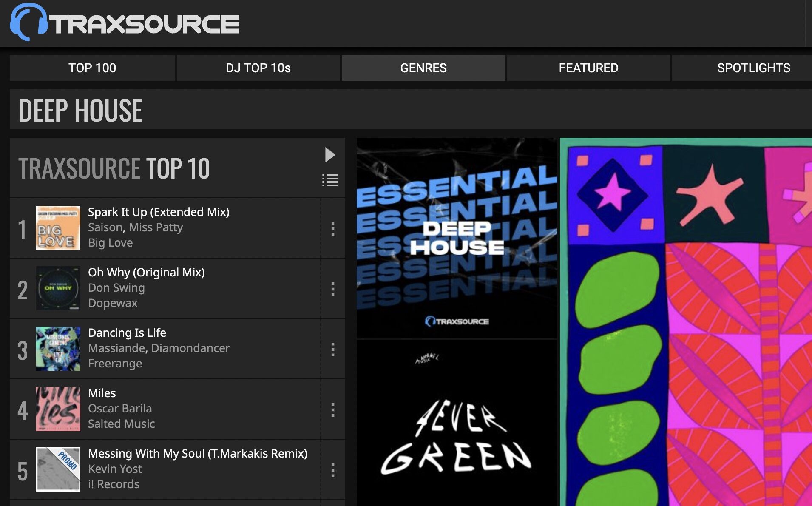
Task: Open the Essential Deep House banner
Action: click(457, 238)
